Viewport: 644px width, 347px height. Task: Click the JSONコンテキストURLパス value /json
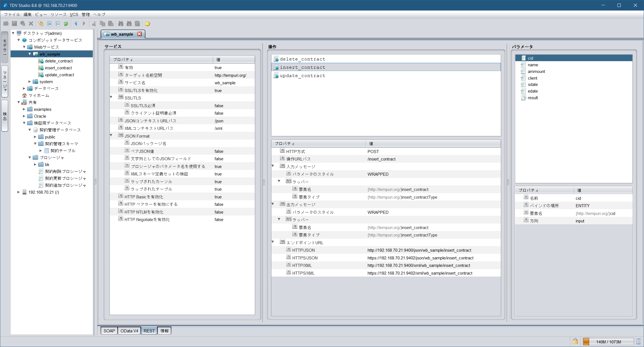click(219, 121)
